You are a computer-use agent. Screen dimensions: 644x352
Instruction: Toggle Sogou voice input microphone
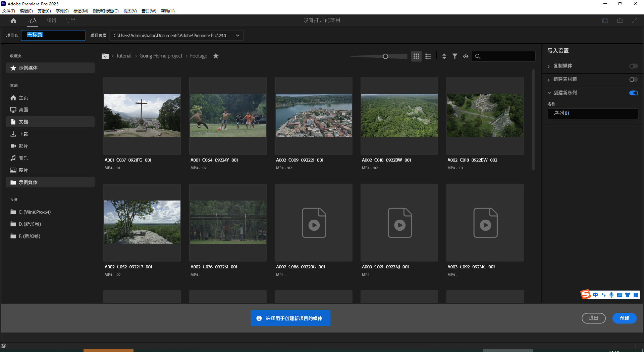coord(611,295)
